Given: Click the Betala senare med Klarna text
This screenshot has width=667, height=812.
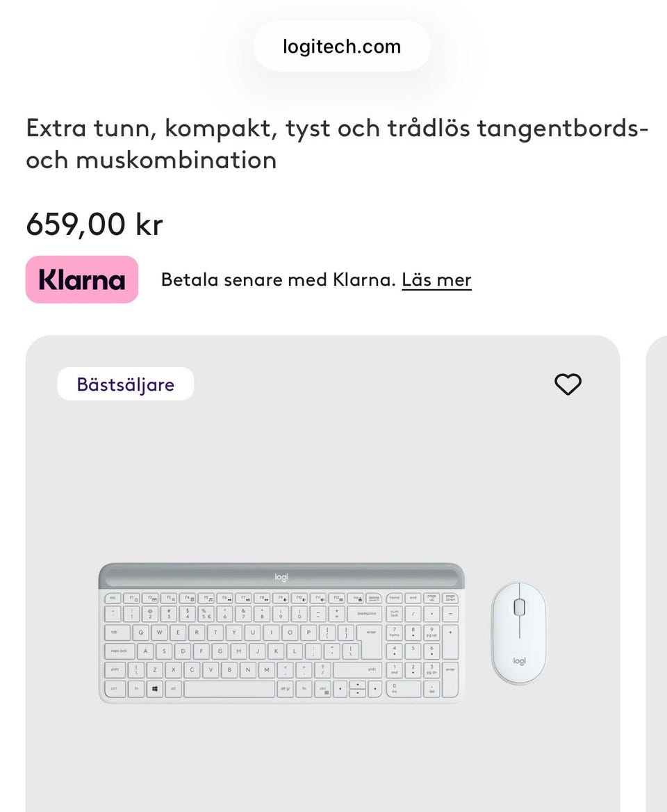Looking at the screenshot, I should [x=278, y=280].
